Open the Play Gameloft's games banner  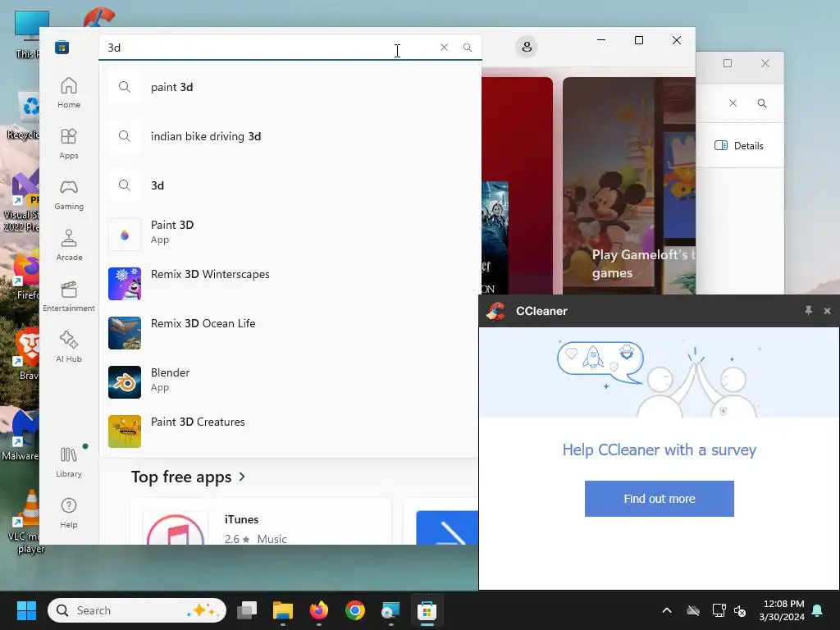tap(629, 186)
